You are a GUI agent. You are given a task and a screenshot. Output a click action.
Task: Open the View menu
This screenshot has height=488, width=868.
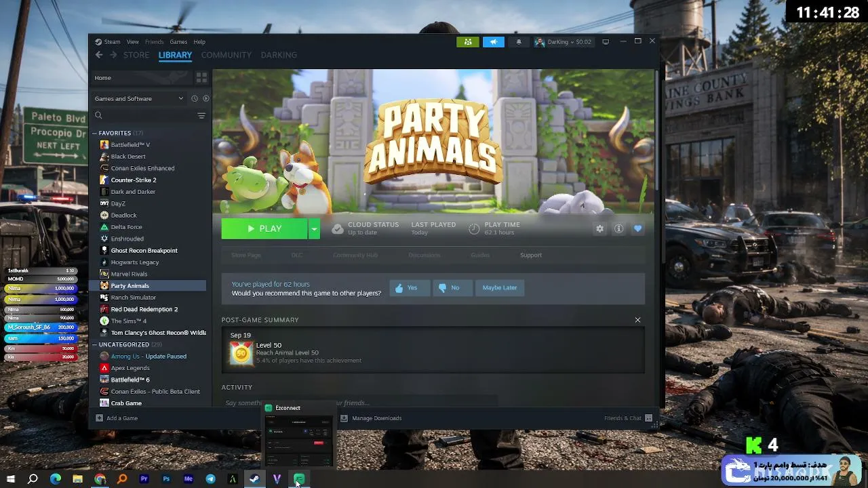point(132,42)
